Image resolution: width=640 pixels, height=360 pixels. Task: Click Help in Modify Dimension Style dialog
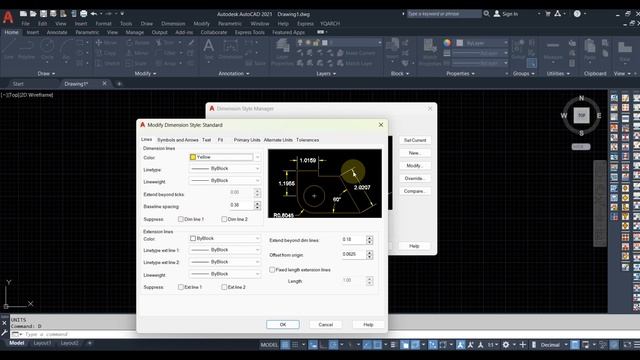coord(368,324)
